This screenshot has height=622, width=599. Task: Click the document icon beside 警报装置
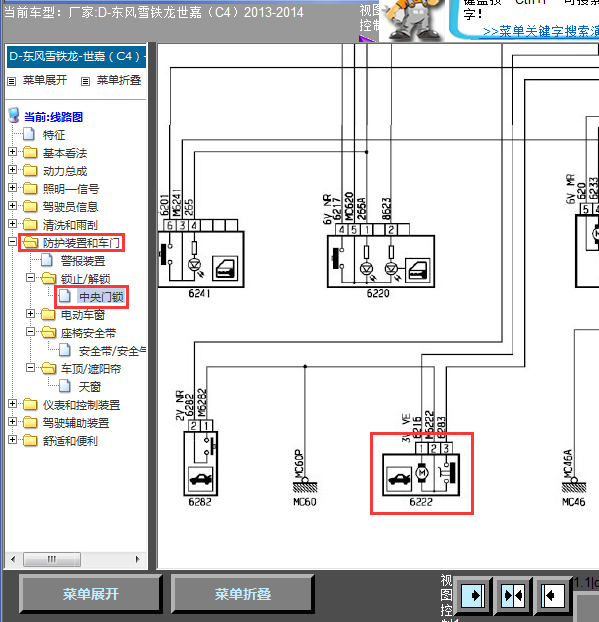pyautogui.click(x=47, y=260)
